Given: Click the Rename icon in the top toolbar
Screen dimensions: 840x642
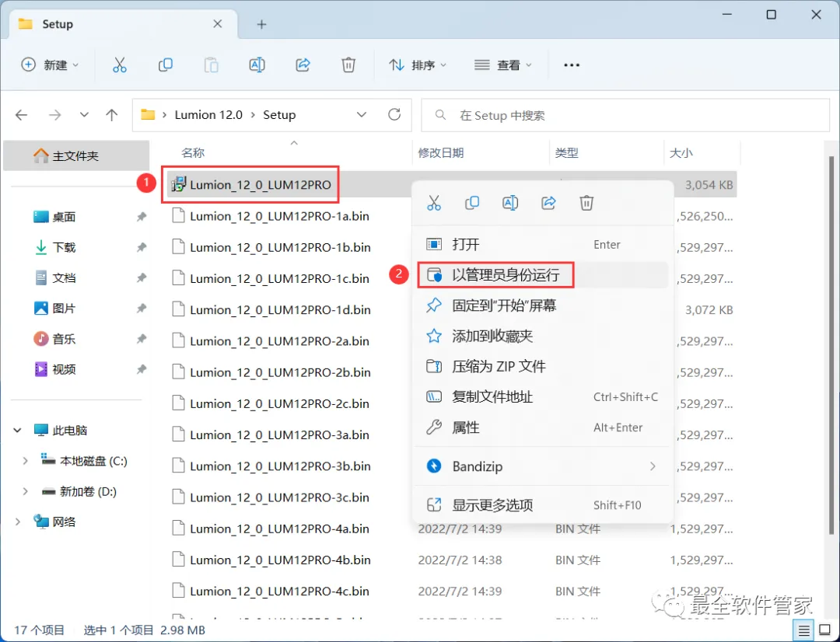Looking at the screenshot, I should coord(257,65).
